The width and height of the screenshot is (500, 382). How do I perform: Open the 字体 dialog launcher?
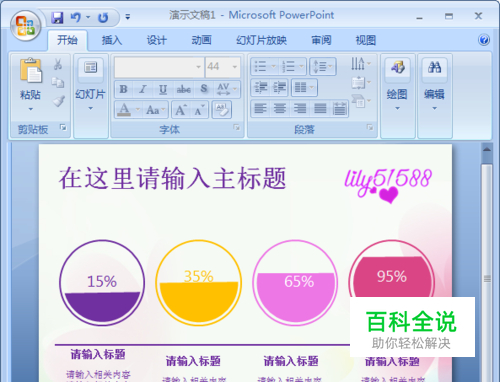[x=236, y=127]
